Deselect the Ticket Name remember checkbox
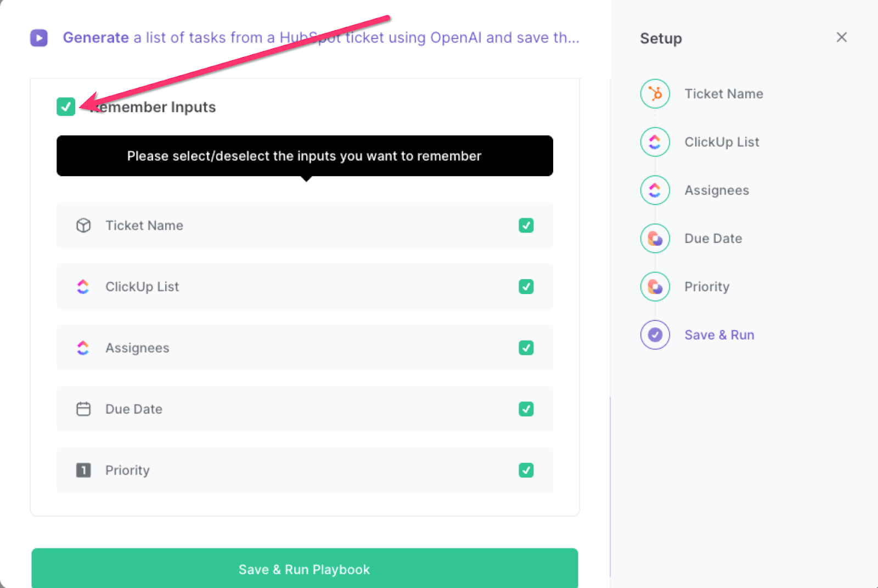Viewport: 878px width, 588px height. click(x=526, y=225)
